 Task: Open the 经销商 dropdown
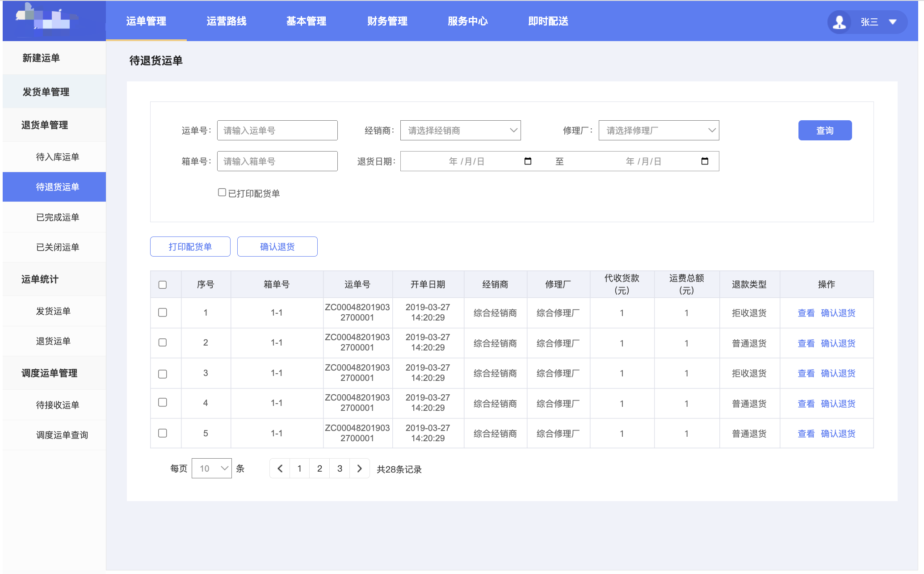(x=461, y=131)
